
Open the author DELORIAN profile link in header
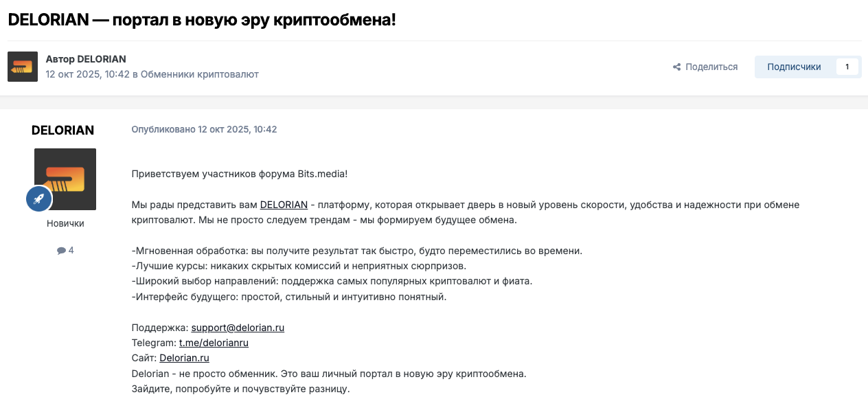click(x=102, y=59)
